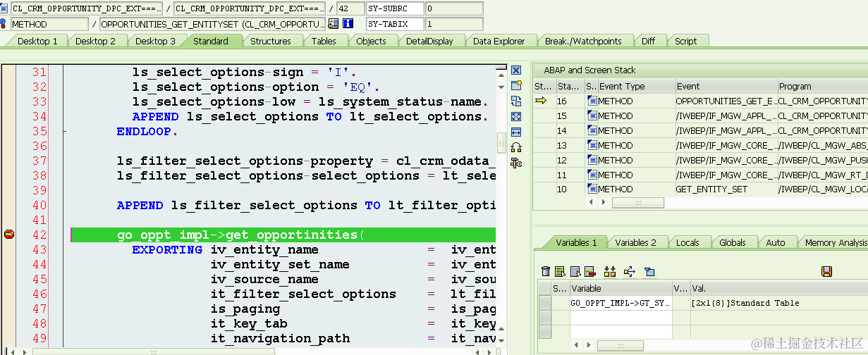The image size is (868, 355).
Task: Select the GO_OPPT_IMPL variable row selector button
Action: (545, 303)
